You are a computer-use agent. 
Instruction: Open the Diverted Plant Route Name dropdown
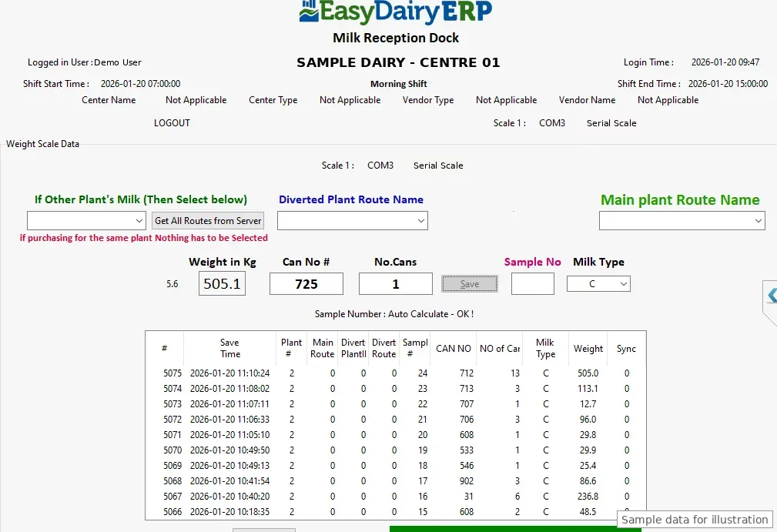click(353, 220)
